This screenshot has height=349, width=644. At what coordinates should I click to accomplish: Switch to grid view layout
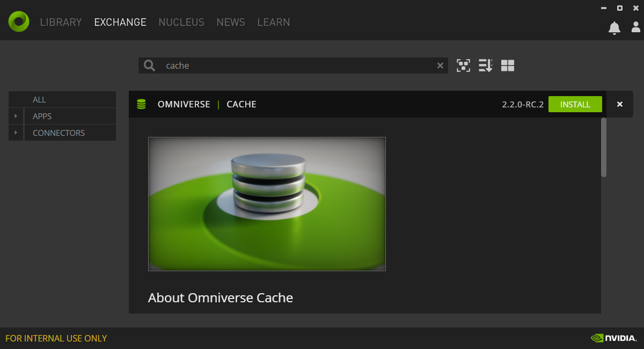(508, 66)
